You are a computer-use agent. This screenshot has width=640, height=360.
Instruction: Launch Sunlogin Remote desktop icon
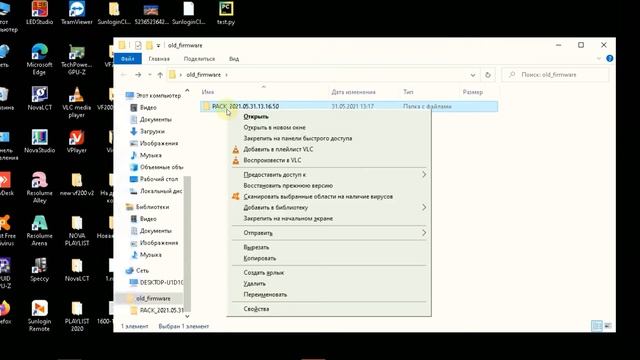[x=39, y=316]
